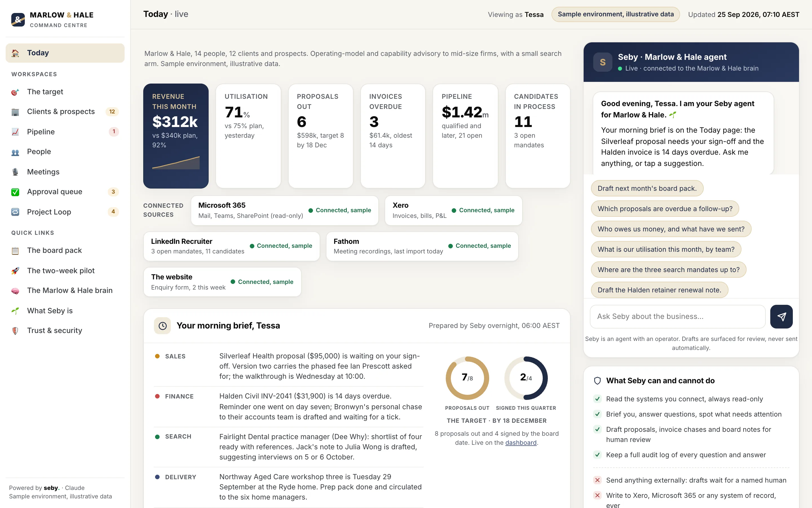812x508 pixels.
Task: Tap suggestion 'Where are the three search mandates up to?'
Action: coord(668,270)
